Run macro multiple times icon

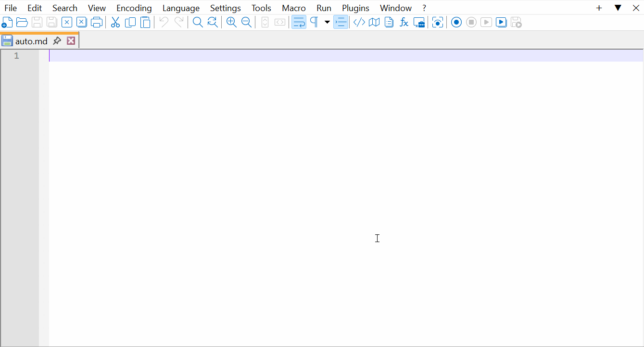[501, 22]
